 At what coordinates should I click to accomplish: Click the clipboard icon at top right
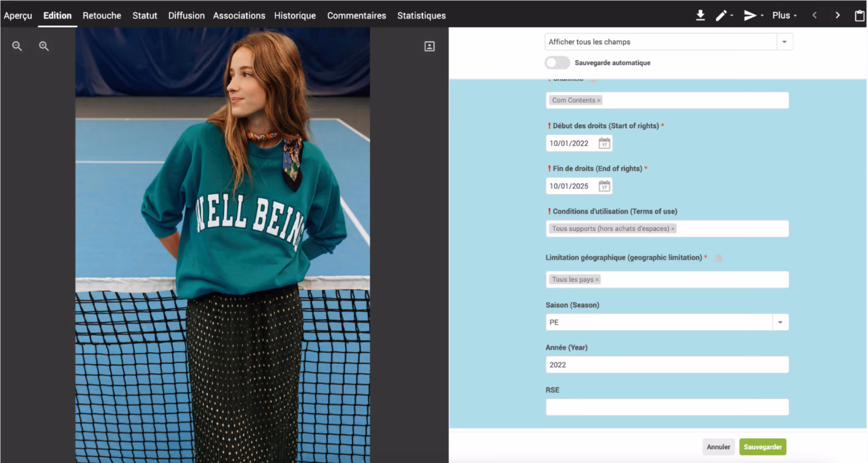859,15
